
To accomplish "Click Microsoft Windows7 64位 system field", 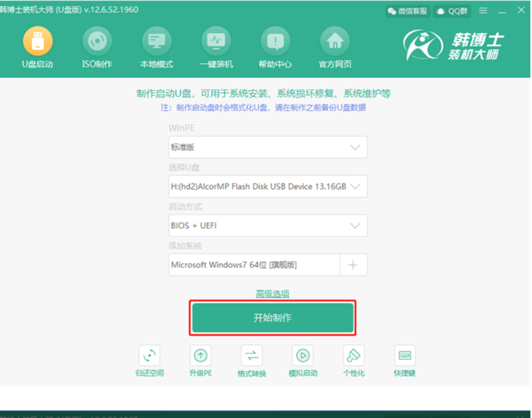I will pyautogui.click(x=254, y=265).
